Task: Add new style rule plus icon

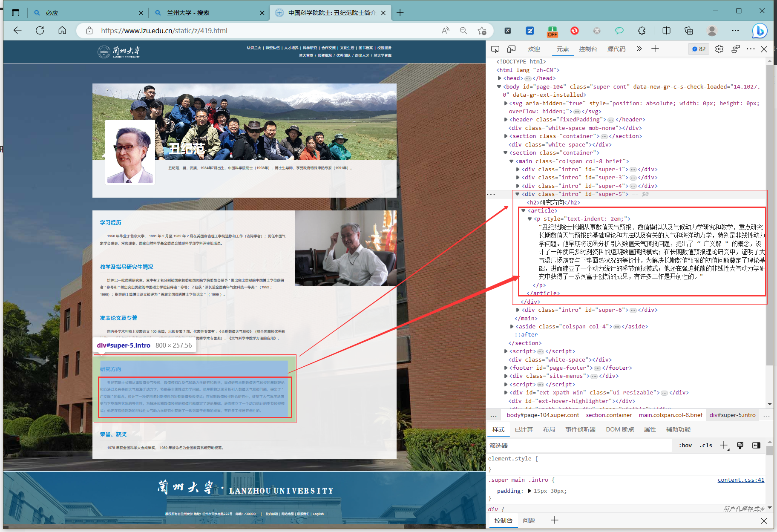Action: point(724,445)
